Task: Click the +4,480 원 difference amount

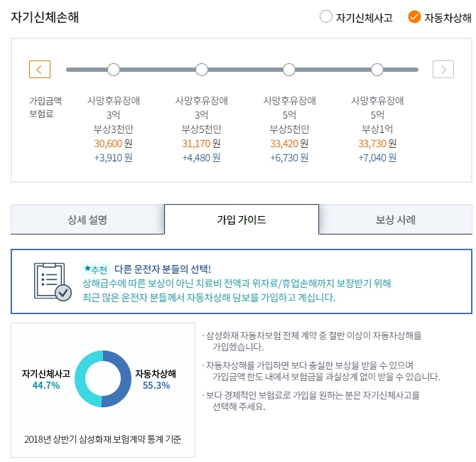Action: click(x=201, y=158)
